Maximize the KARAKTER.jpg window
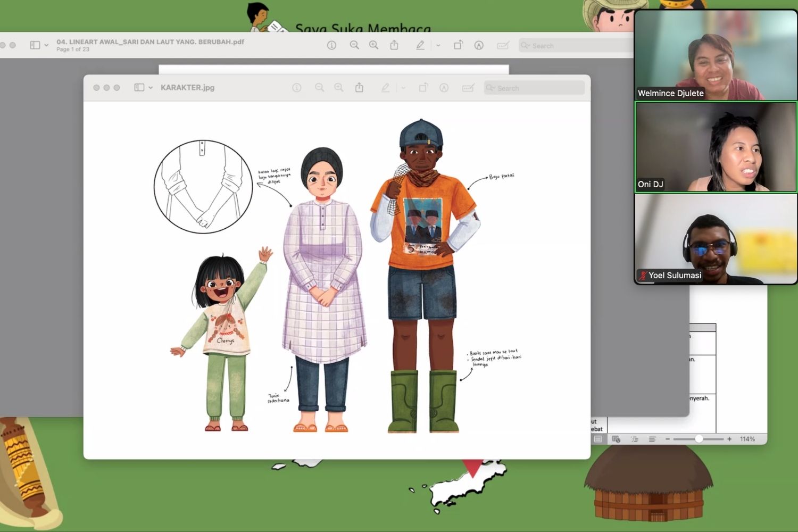798x532 pixels. click(117, 88)
